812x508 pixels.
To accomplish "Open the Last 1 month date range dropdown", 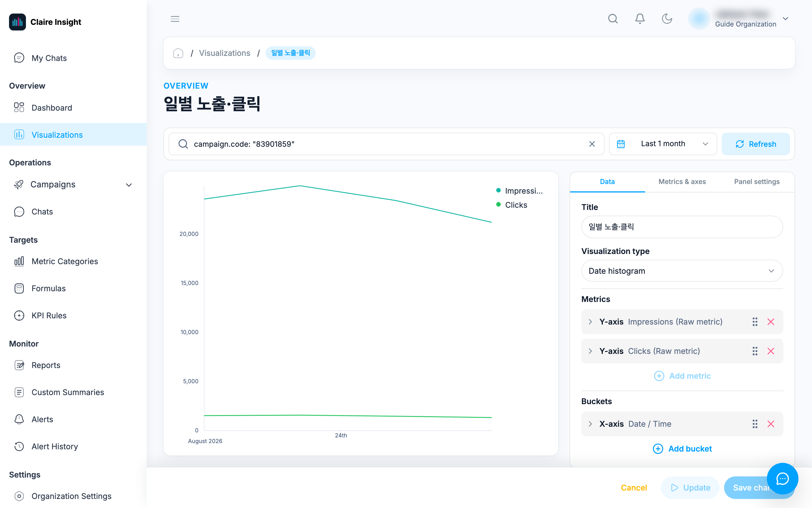I will coord(663,144).
